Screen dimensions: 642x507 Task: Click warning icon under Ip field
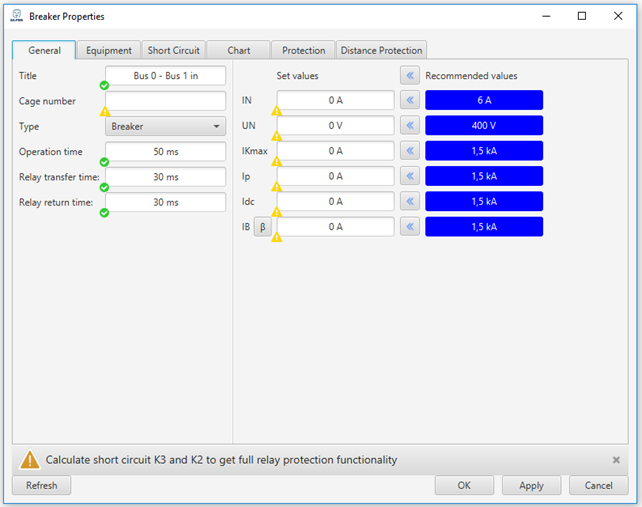click(277, 187)
